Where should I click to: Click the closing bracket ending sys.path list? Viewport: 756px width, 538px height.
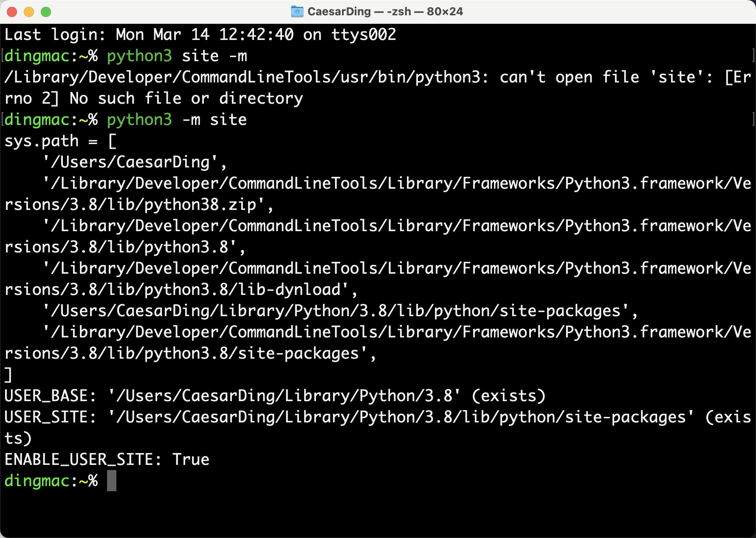(8, 375)
